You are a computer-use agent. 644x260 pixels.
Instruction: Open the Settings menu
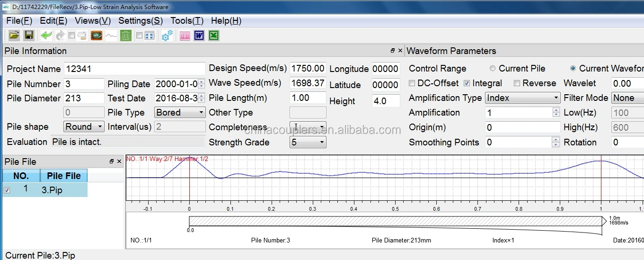coord(140,21)
